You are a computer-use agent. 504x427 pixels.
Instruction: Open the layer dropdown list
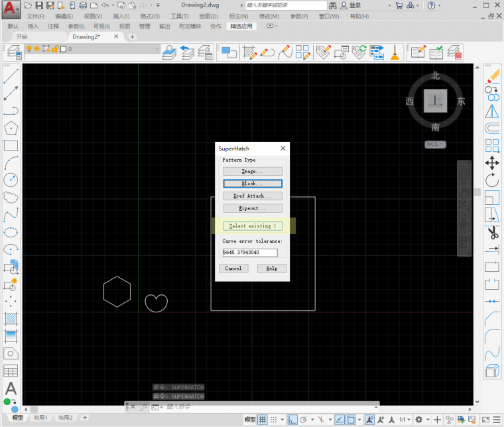point(157,49)
